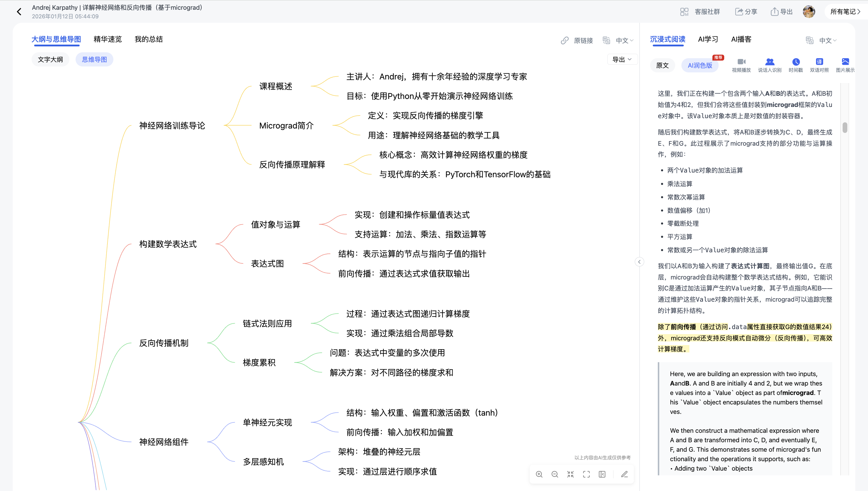Zoom in on the mind map
868x491 pixels.
coord(539,474)
